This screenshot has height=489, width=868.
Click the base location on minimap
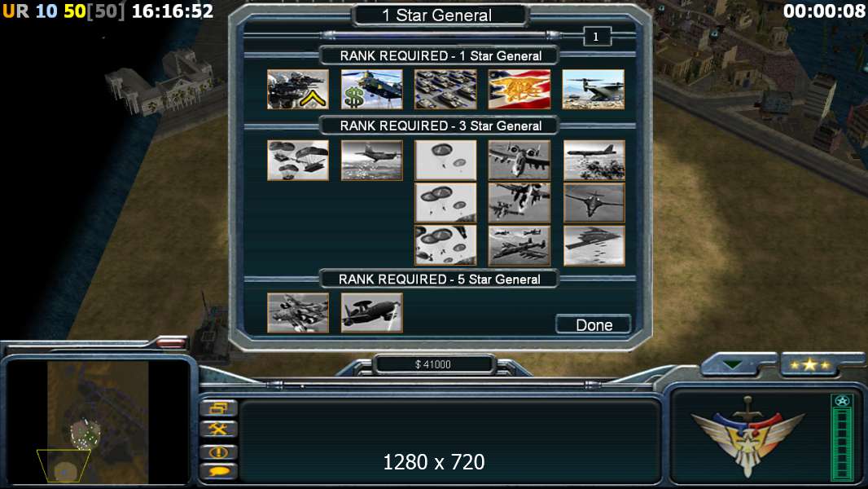(x=85, y=434)
